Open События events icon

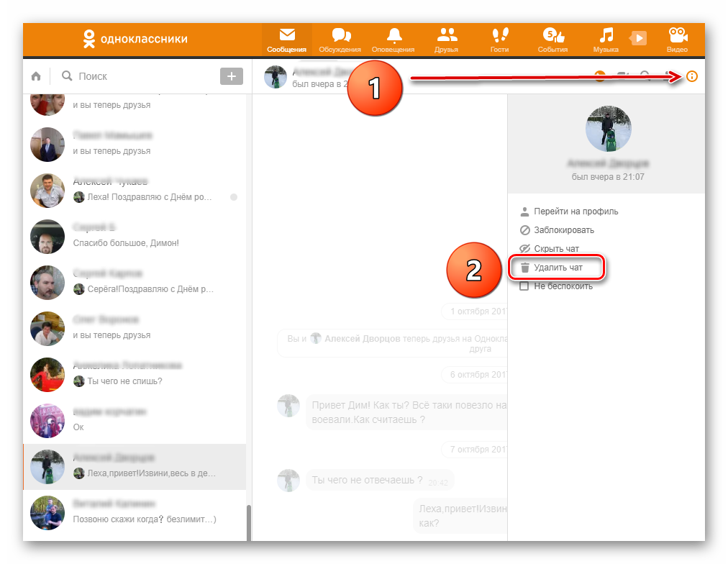coord(552,40)
